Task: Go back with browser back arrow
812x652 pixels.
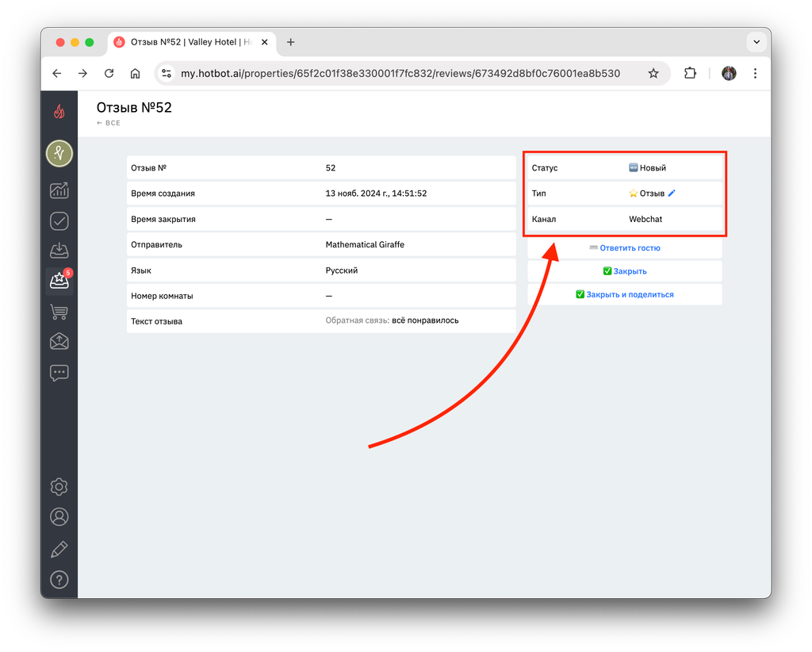Action: click(x=57, y=74)
